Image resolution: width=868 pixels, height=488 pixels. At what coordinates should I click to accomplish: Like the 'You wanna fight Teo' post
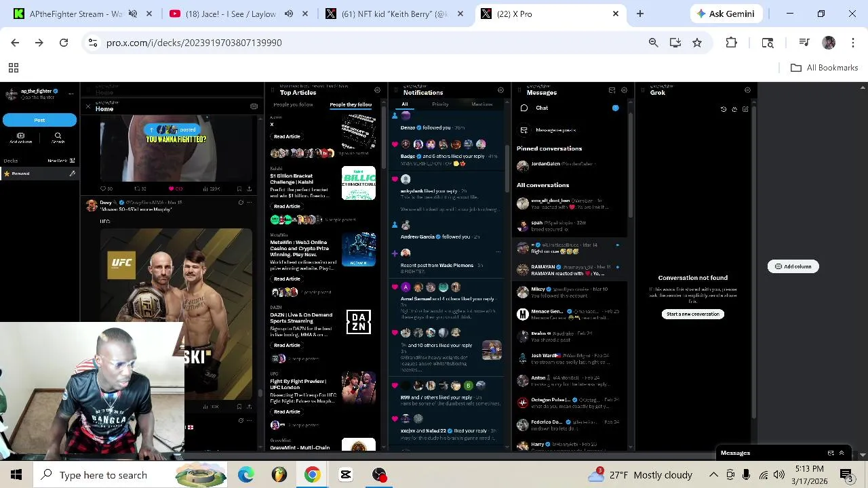pyautogui.click(x=172, y=188)
